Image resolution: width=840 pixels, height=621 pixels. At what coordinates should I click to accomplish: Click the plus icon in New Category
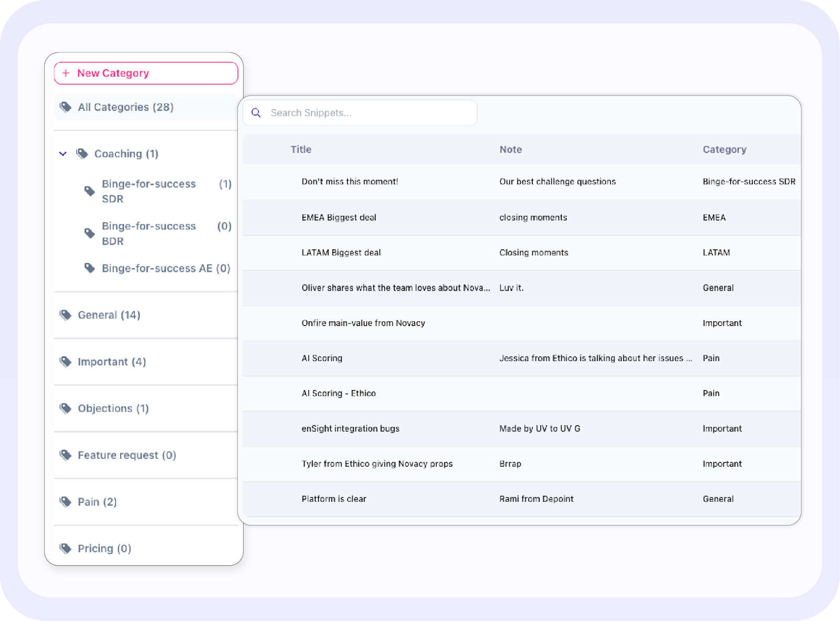coord(66,73)
